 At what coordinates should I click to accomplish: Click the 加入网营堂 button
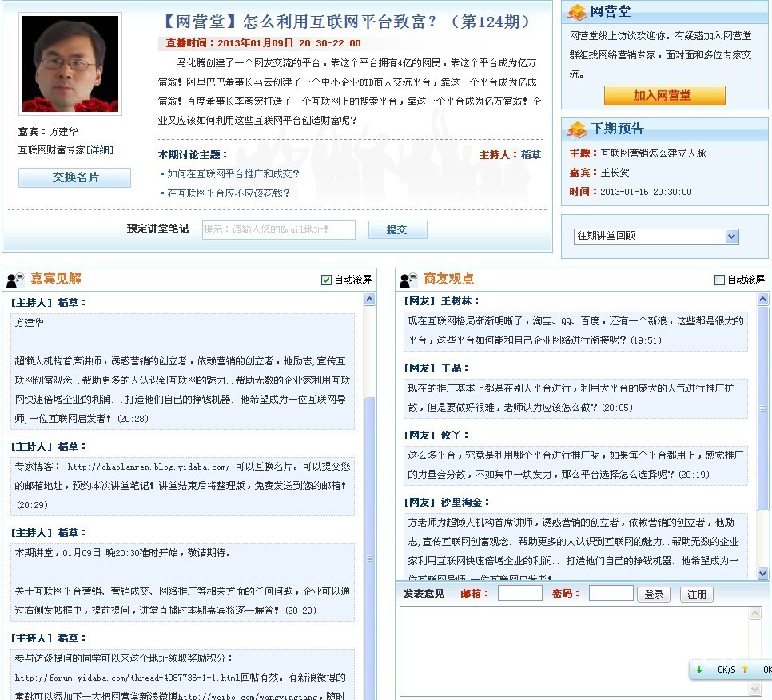coord(665,96)
